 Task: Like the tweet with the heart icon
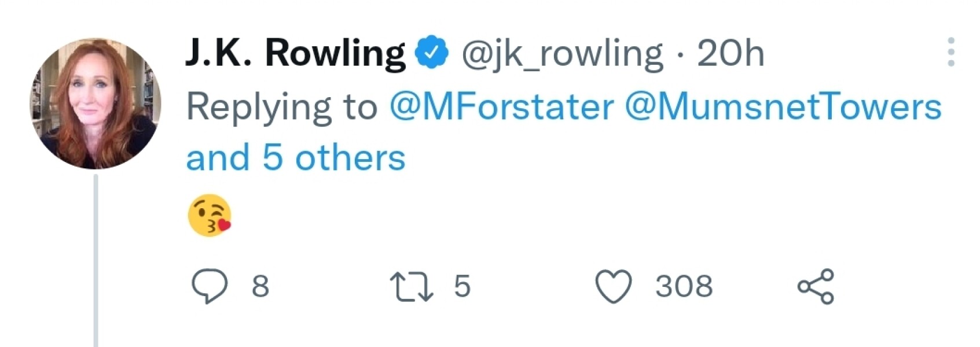click(x=614, y=287)
